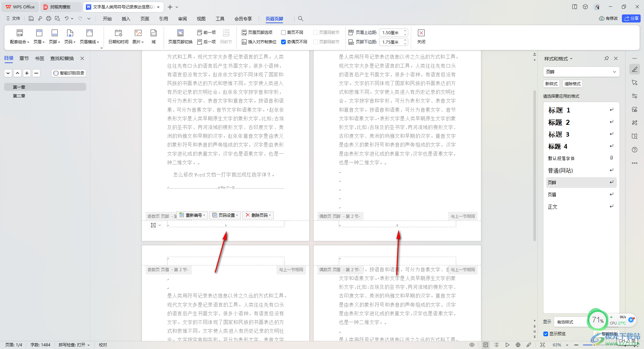Expand the navigation level down-arrow button
Screen dimensions: 644x349
pos(8,73)
